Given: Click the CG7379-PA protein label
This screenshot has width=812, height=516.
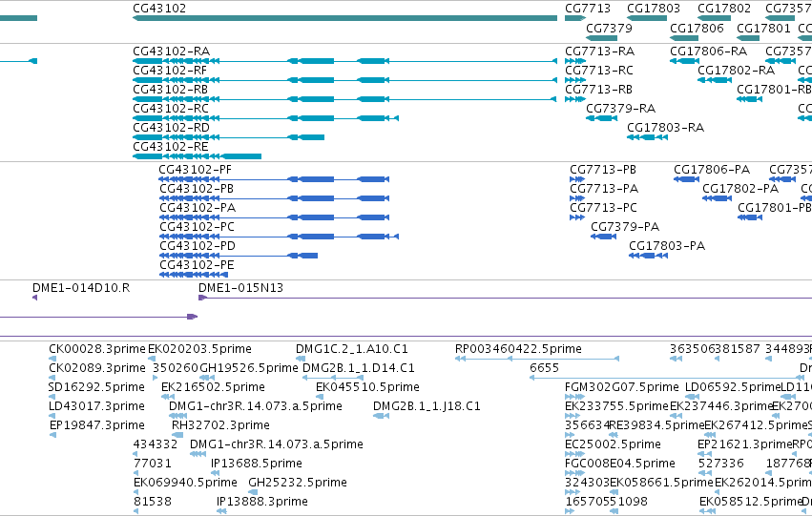Looking at the screenshot, I should (x=625, y=227).
